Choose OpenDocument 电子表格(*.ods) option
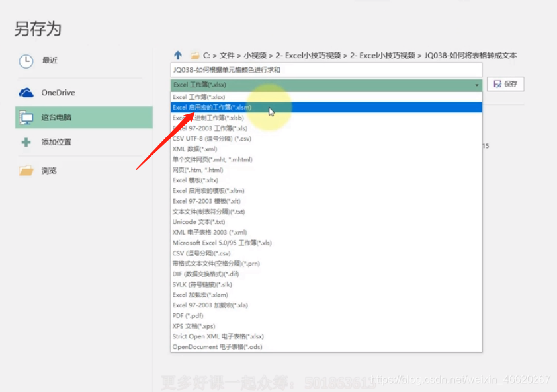Screen dimensions: 557x392 tap(326, 347)
